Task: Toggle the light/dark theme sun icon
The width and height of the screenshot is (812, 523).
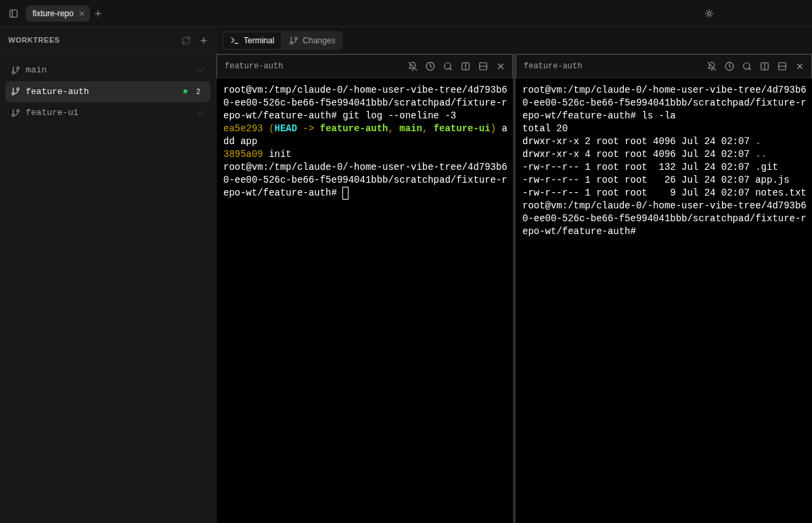Action: coord(709,14)
